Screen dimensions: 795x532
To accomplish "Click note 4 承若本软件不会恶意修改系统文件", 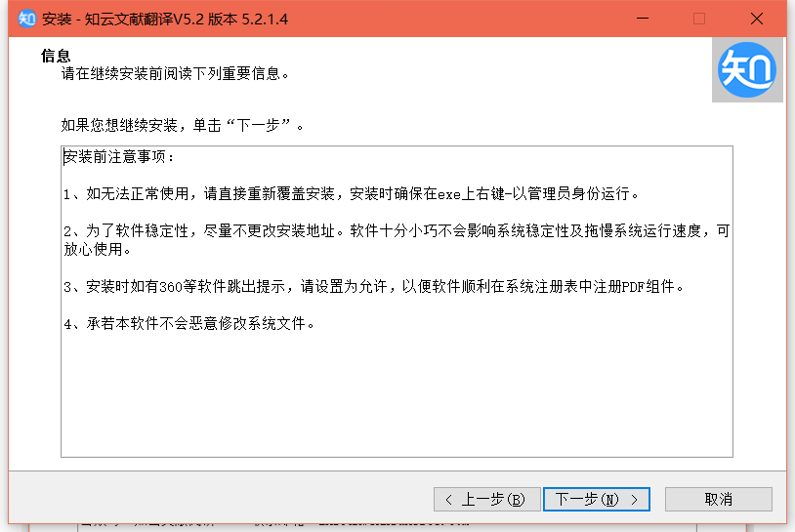I will point(189,324).
